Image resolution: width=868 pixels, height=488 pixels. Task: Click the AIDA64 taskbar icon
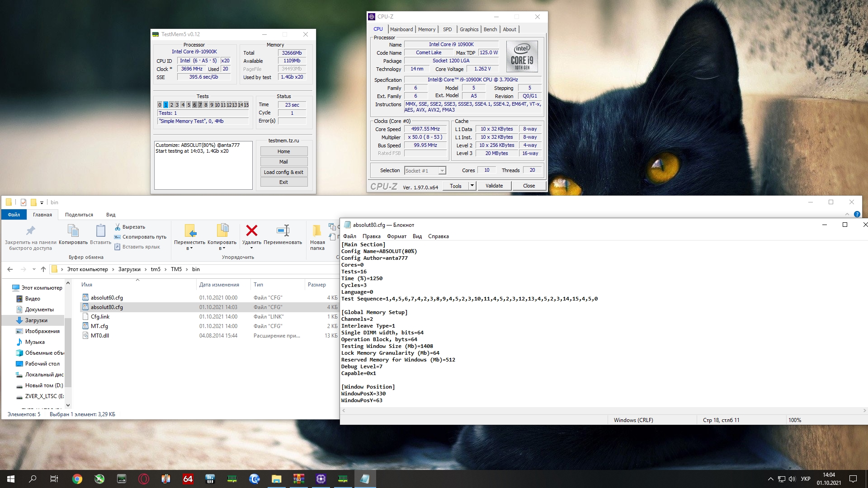click(188, 479)
